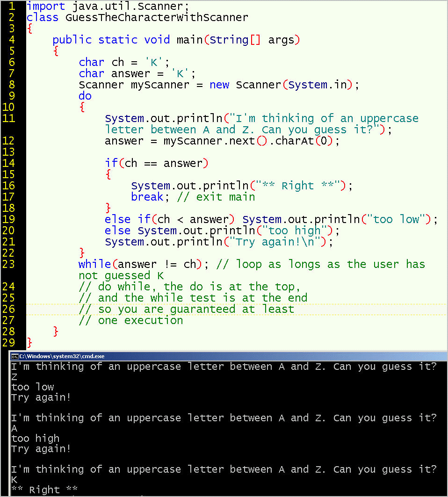Click the 'do' keyword on line 9
Image resolution: width=448 pixels, height=497 pixels.
[85, 96]
